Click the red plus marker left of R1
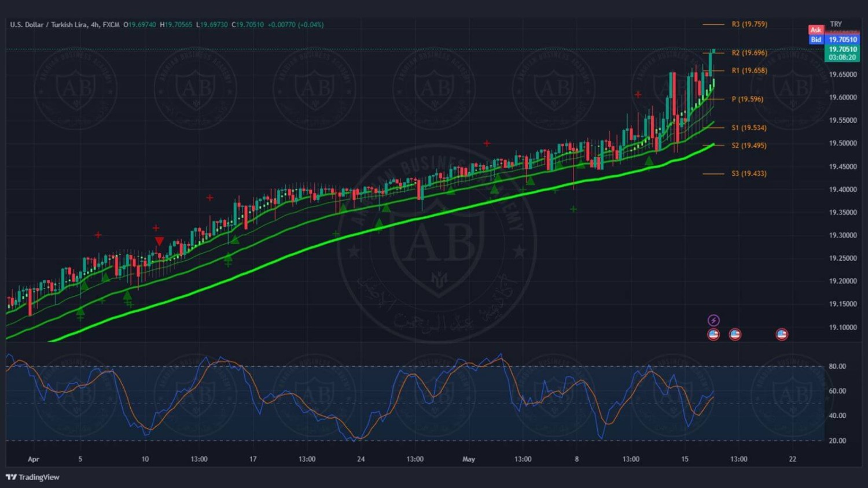 pyautogui.click(x=638, y=95)
